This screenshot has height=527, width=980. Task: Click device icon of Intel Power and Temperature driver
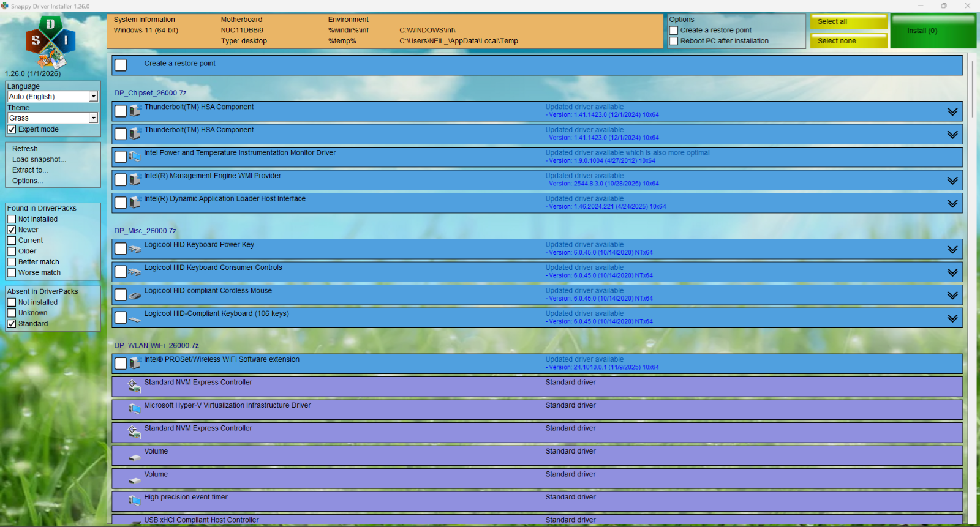135,157
